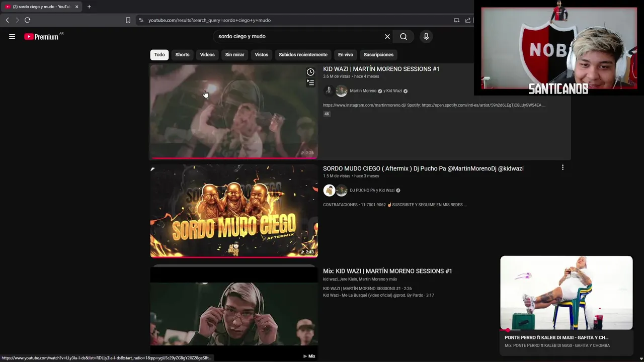The height and width of the screenshot is (362, 644).
Task: Add KID WAZI video to Watch Later
Action: coord(310,72)
